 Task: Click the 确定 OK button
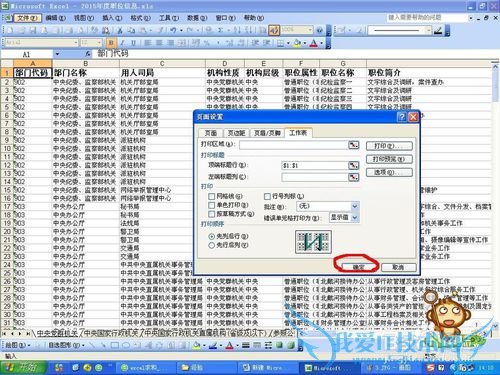(358, 267)
